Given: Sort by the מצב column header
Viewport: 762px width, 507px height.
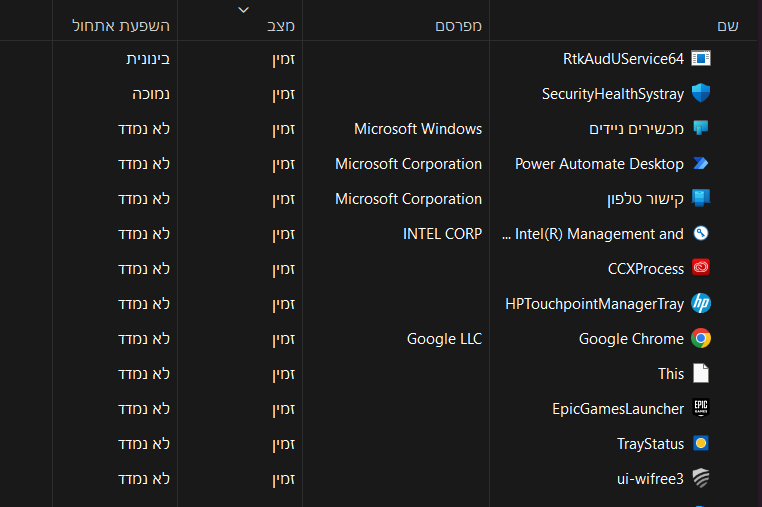Looking at the screenshot, I should click(282, 25).
